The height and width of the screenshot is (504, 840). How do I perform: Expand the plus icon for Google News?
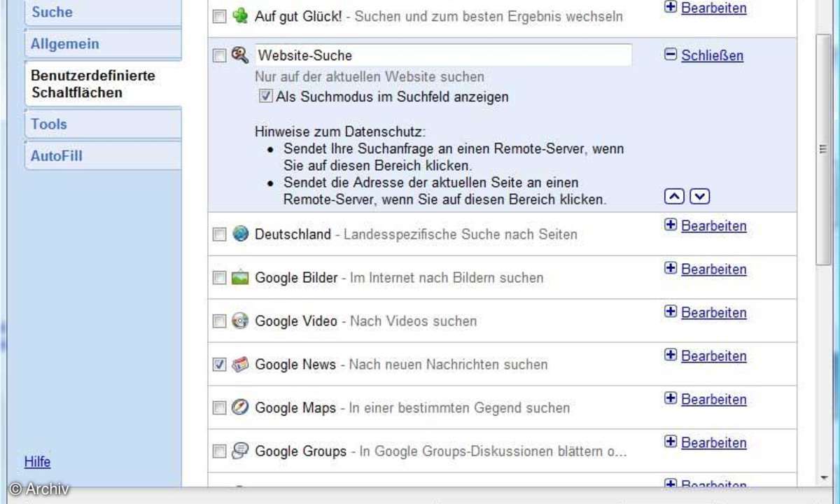[671, 356]
